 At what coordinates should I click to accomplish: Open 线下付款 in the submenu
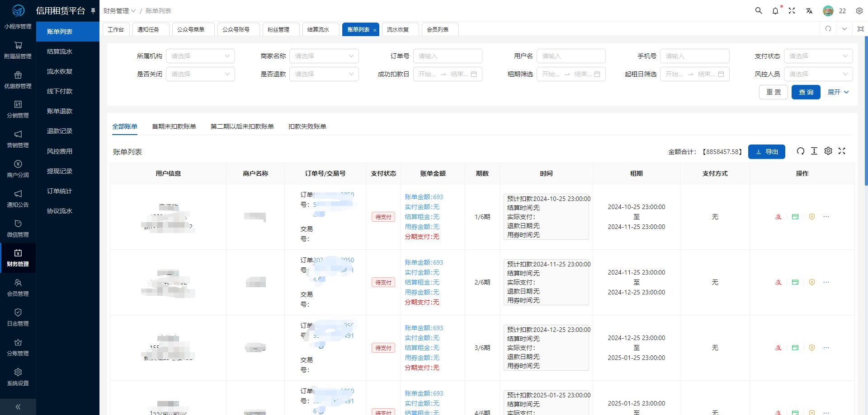[68, 91]
